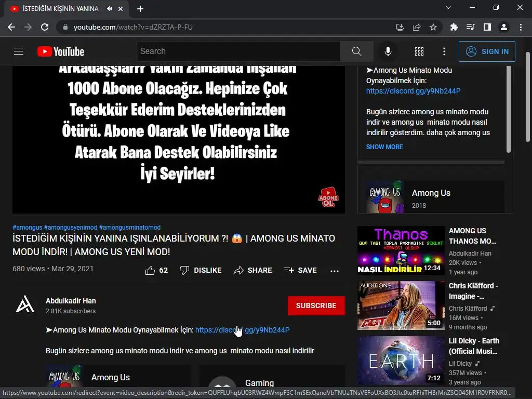Screen dimensions: 532x399
Task: Open the Gaming category card
Action: 271,376
